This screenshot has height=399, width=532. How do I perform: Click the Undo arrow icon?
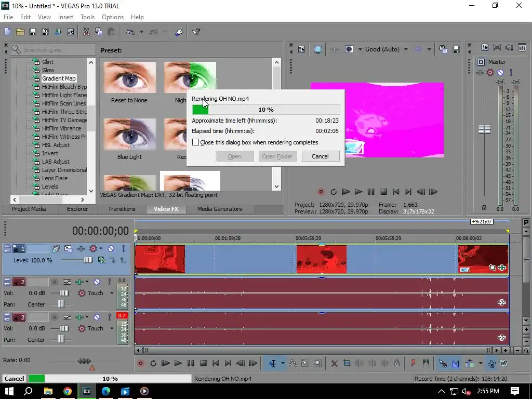[x=130, y=32]
